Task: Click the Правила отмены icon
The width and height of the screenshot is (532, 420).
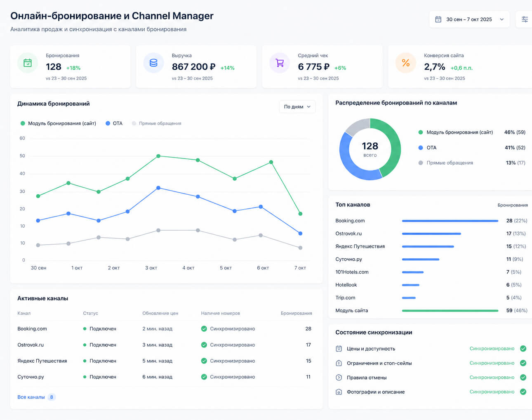Action: tap(339, 378)
